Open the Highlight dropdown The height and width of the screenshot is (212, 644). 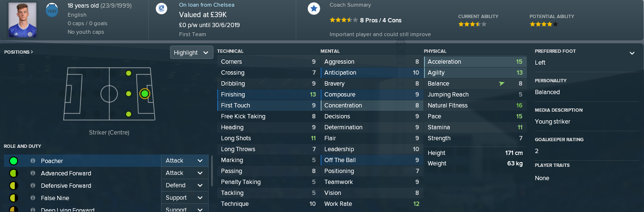191,52
